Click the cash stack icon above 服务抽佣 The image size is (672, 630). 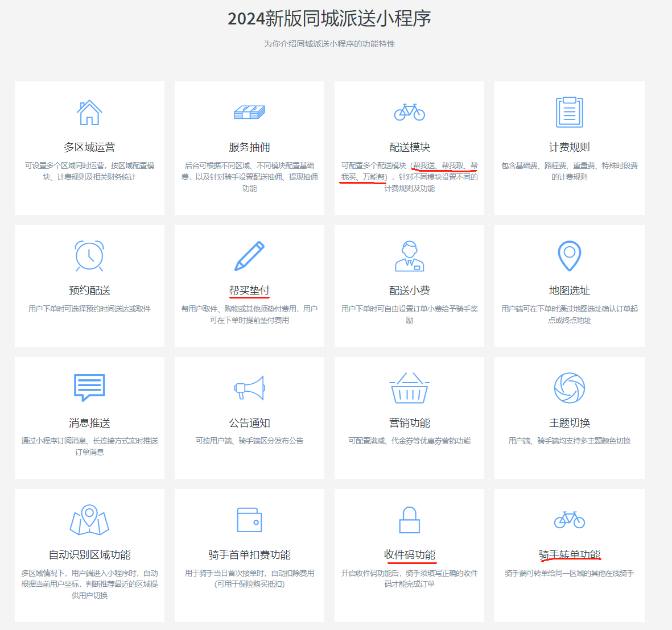[249, 113]
